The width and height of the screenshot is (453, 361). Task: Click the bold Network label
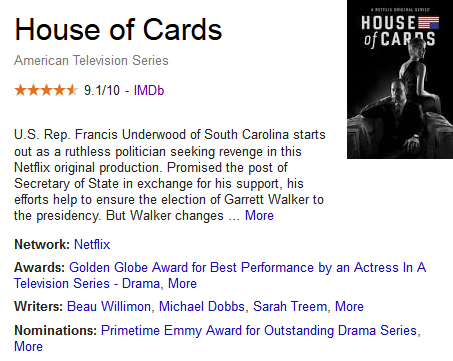pos(42,245)
